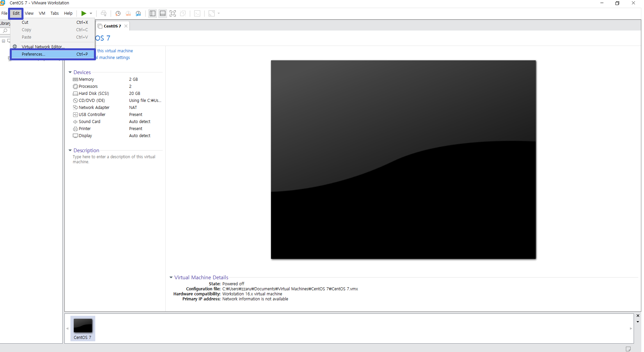Power on the virtual machine with play icon
Screen dimensions: 644x352
tap(84, 13)
